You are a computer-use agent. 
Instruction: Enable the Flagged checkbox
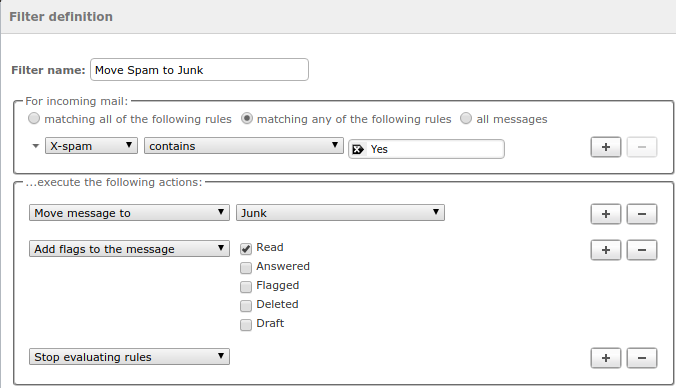pyautogui.click(x=246, y=287)
